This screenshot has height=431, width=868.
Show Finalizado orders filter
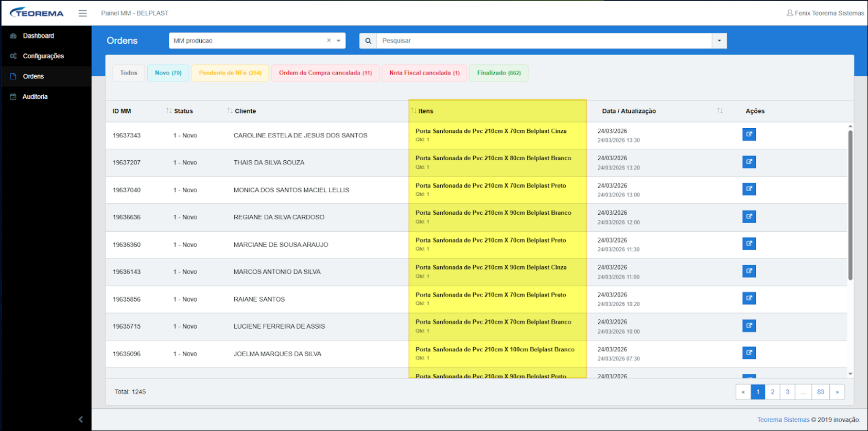(498, 73)
